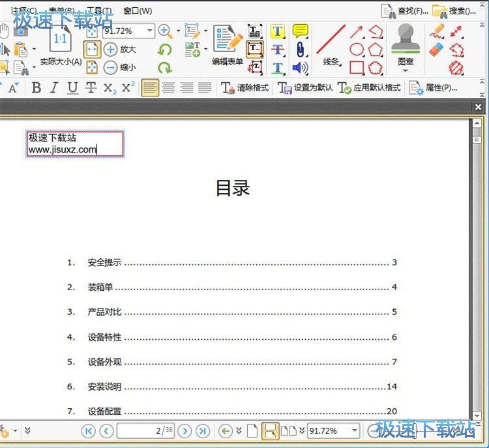Image resolution: width=489 pixels, height=448 pixels.
Task: Go to the previous page
Action: (106, 431)
